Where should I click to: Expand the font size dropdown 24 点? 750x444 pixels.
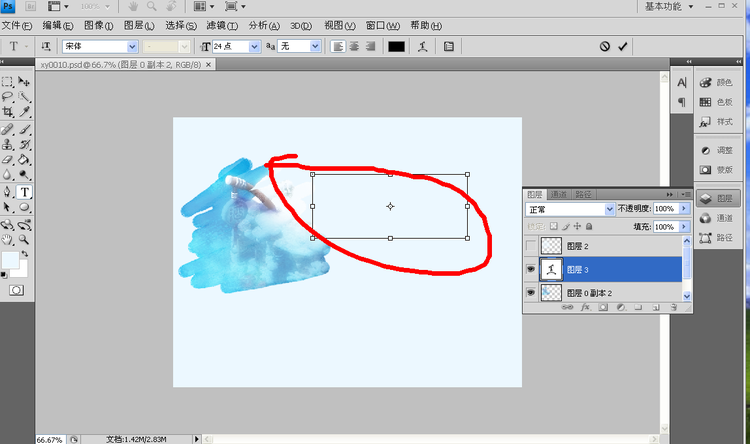tap(254, 46)
